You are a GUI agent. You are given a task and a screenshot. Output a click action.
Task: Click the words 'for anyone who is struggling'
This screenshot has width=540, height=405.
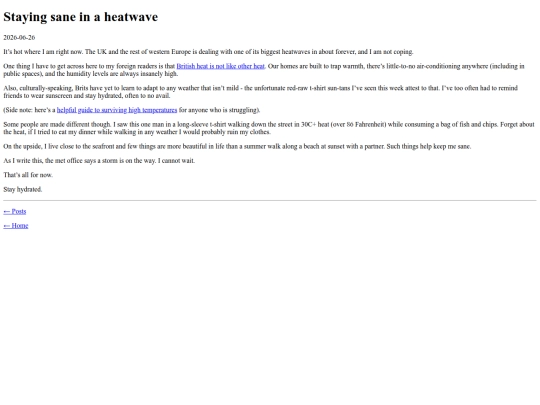[x=218, y=110]
